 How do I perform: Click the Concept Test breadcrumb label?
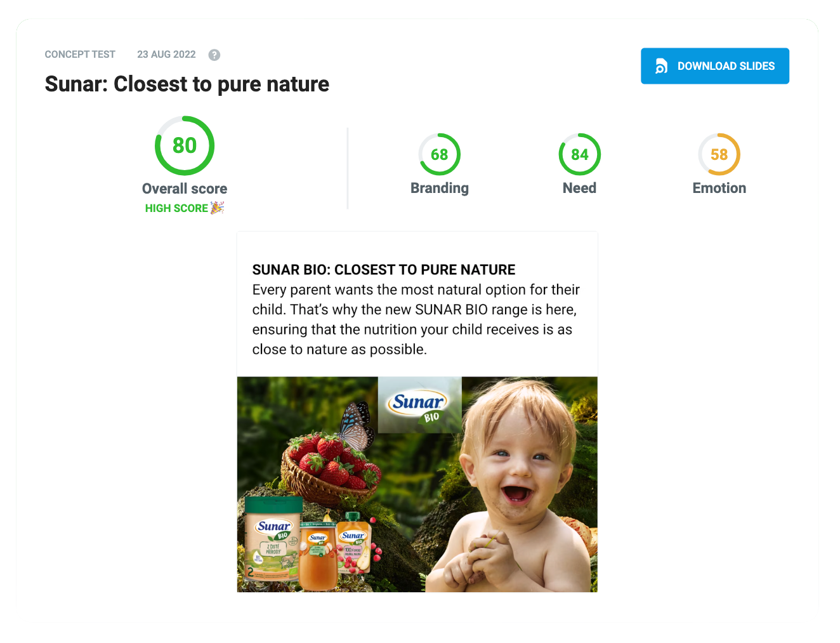coord(80,55)
